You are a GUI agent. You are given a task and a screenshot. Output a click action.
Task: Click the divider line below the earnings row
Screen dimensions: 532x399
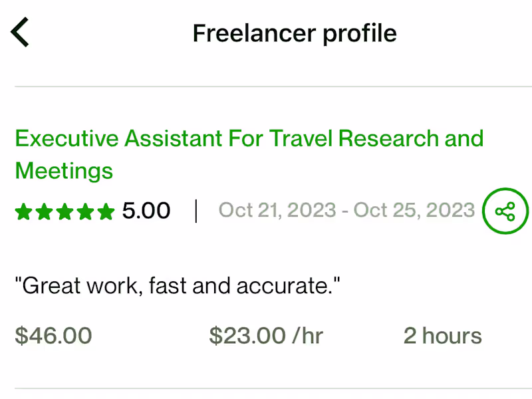[266, 388]
